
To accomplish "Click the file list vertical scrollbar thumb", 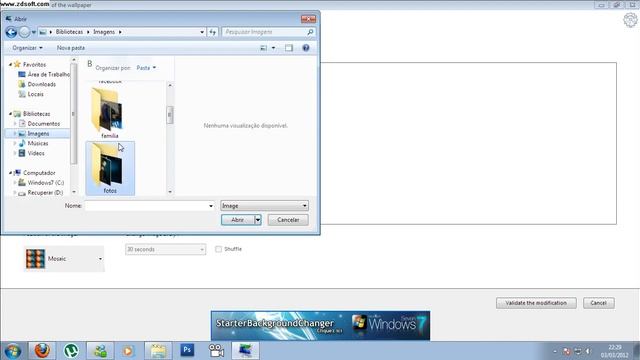I will pos(170,115).
